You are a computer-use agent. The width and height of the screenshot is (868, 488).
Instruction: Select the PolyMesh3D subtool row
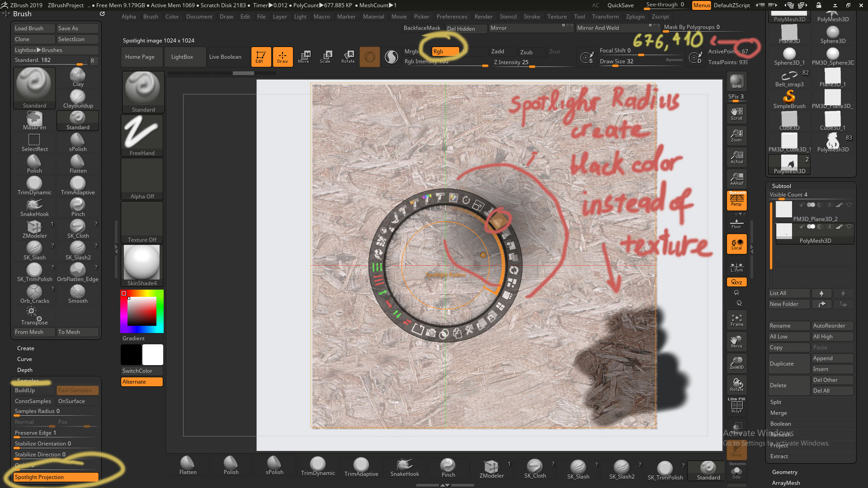click(815, 234)
